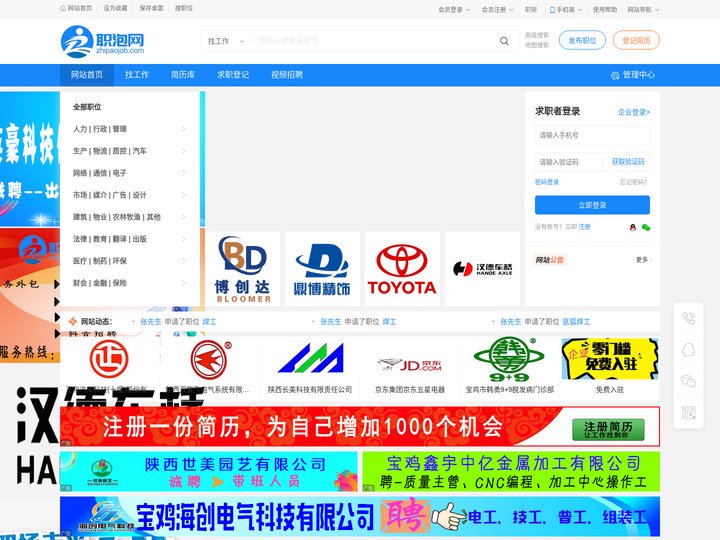This screenshot has width=720, height=540.
Task: Open the 京东集团京东五星电器 JD logo
Action: tap(410, 365)
